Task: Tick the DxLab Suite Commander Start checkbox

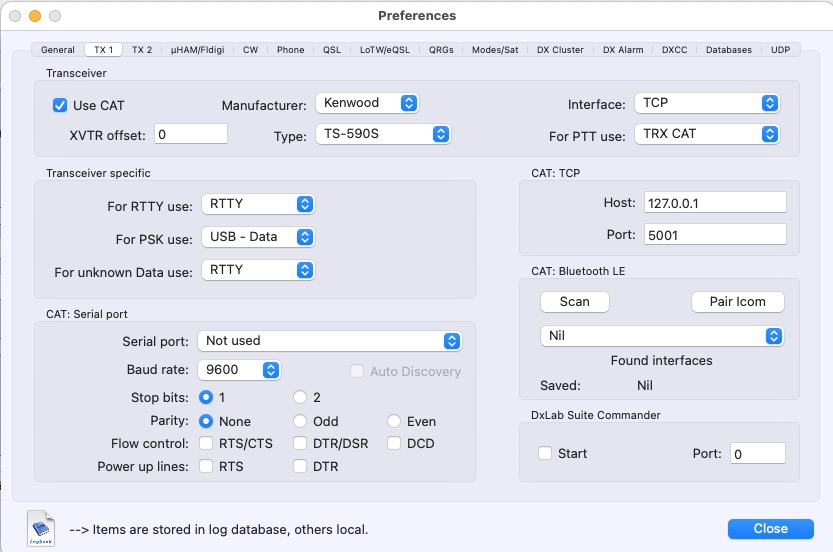Action: (x=545, y=453)
